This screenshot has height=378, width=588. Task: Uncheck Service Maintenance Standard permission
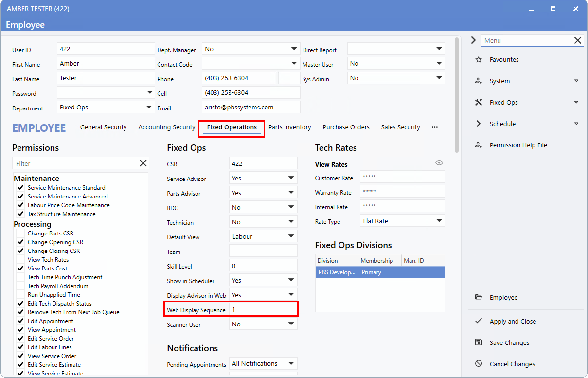click(x=20, y=188)
